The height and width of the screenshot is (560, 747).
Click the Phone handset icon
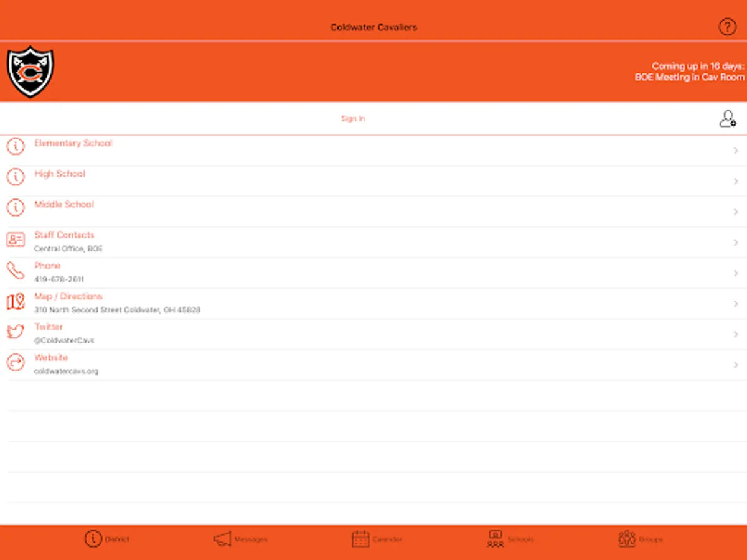coord(16,269)
